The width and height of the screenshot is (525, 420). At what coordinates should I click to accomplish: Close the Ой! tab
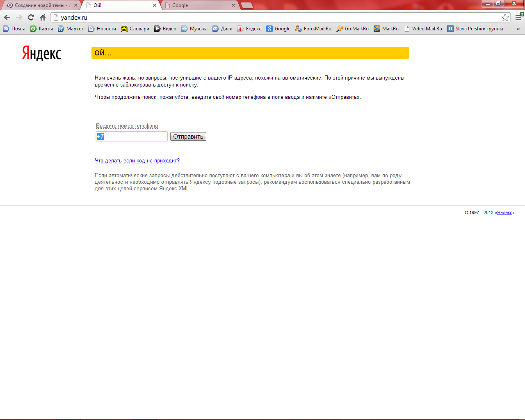(x=155, y=5)
